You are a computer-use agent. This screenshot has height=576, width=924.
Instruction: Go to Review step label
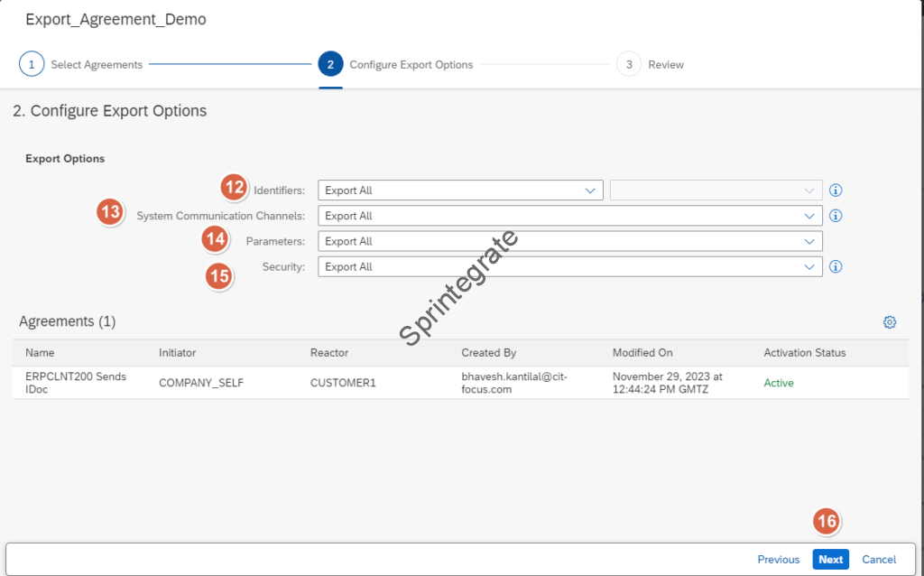666,65
